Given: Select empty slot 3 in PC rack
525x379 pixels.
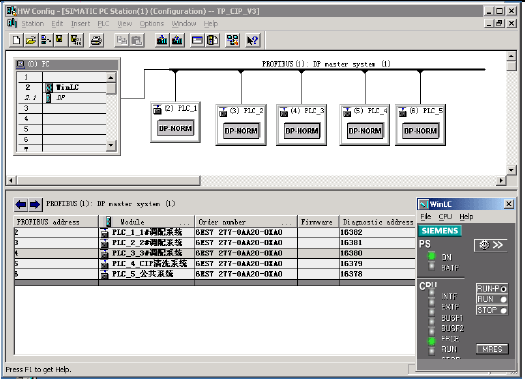Looking at the screenshot, I should click(x=62, y=108).
